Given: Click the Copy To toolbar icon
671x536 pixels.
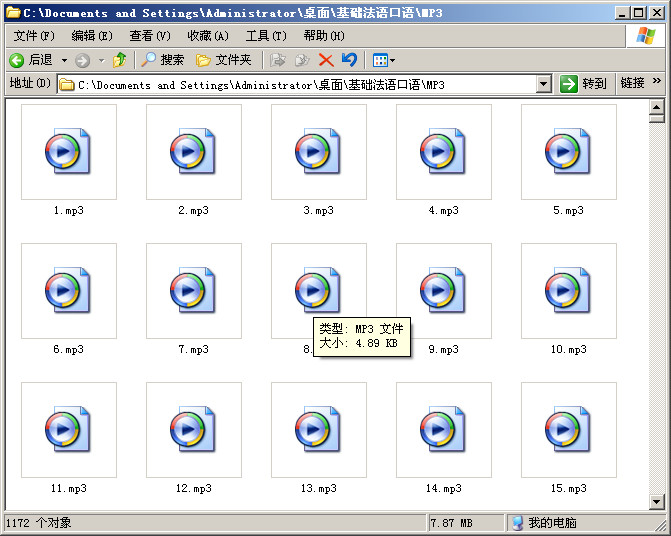Looking at the screenshot, I should 302,60.
